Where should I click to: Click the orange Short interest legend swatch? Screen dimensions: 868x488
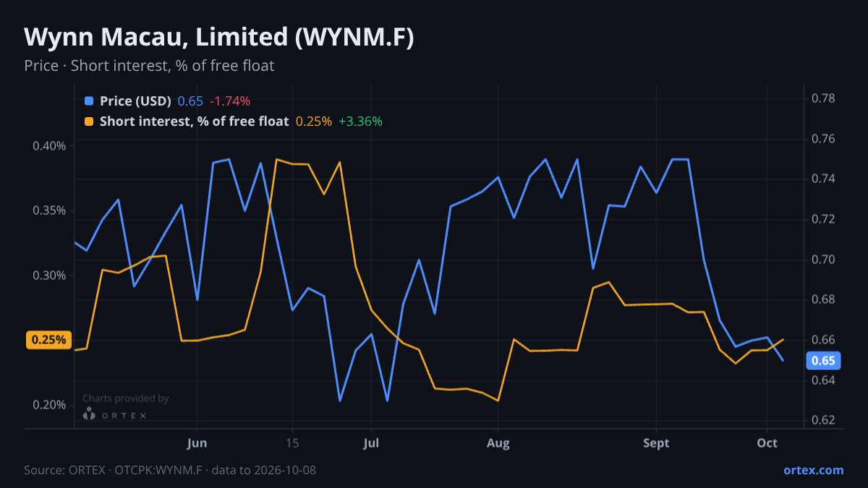tap(89, 121)
